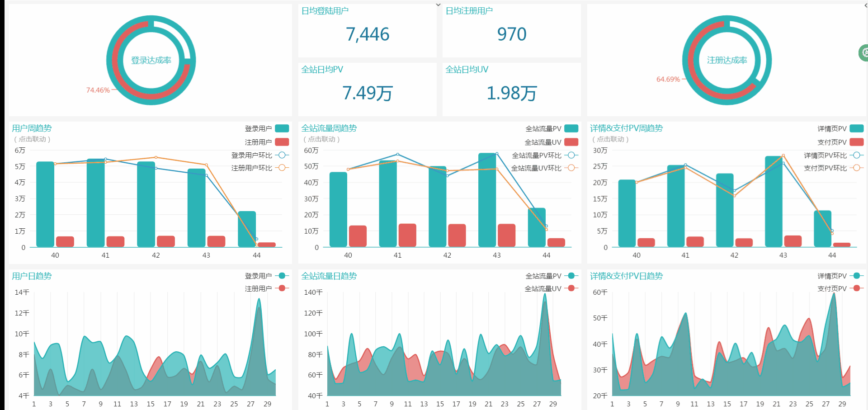Click the 64.69% donut label
The height and width of the screenshot is (410, 868).
(x=668, y=79)
